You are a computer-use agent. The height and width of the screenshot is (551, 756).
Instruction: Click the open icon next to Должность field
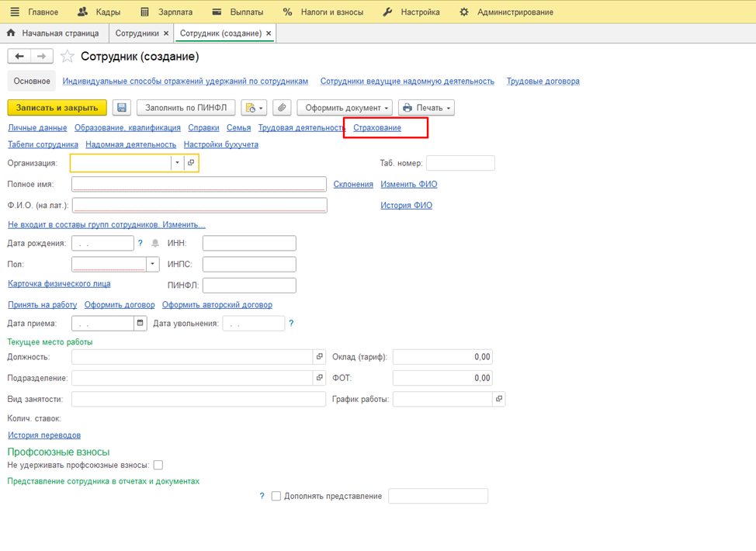[x=319, y=357]
